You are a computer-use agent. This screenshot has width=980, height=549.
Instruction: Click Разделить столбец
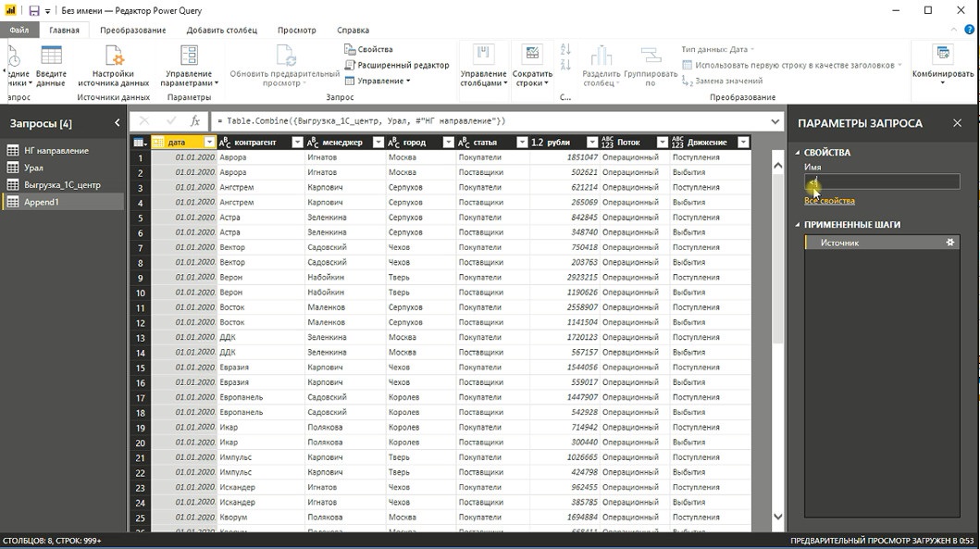[x=601, y=66]
